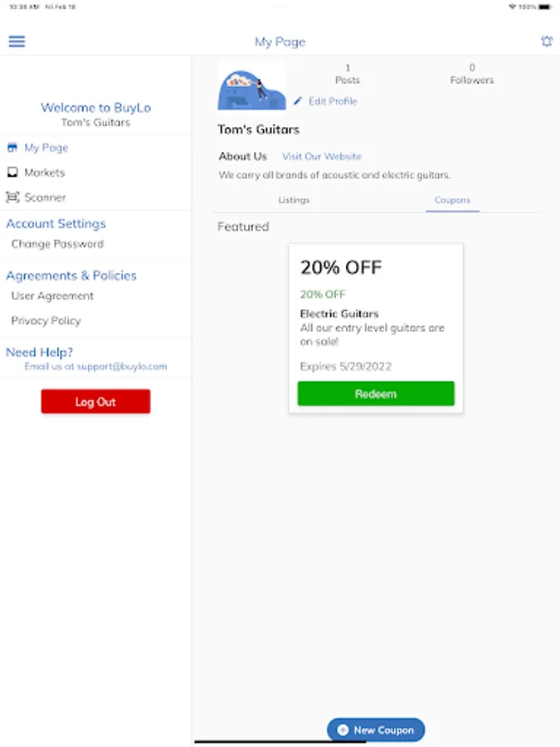Switch to the Listings tab
The width and height of the screenshot is (560, 747).
294,200
